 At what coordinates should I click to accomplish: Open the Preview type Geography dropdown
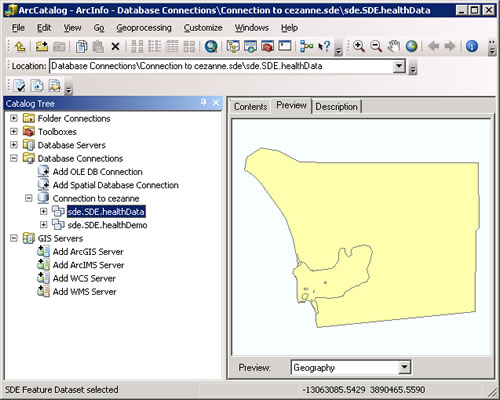(404, 367)
